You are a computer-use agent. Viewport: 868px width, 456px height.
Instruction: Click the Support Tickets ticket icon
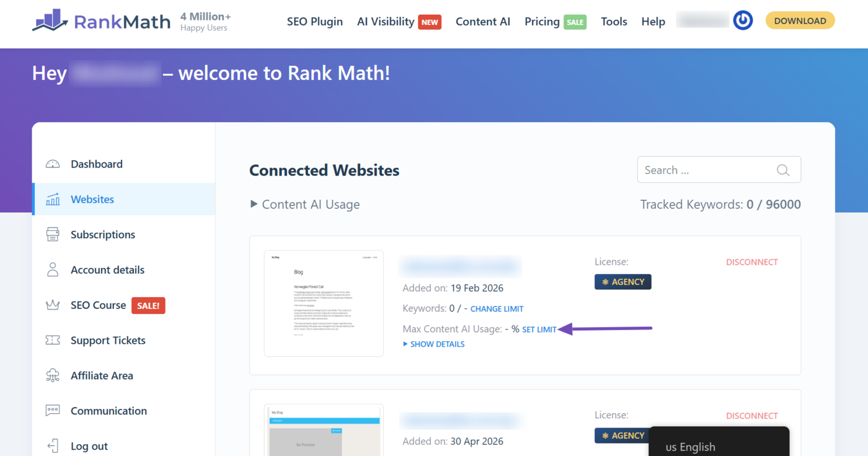pyautogui.click(x=53, y=341)
